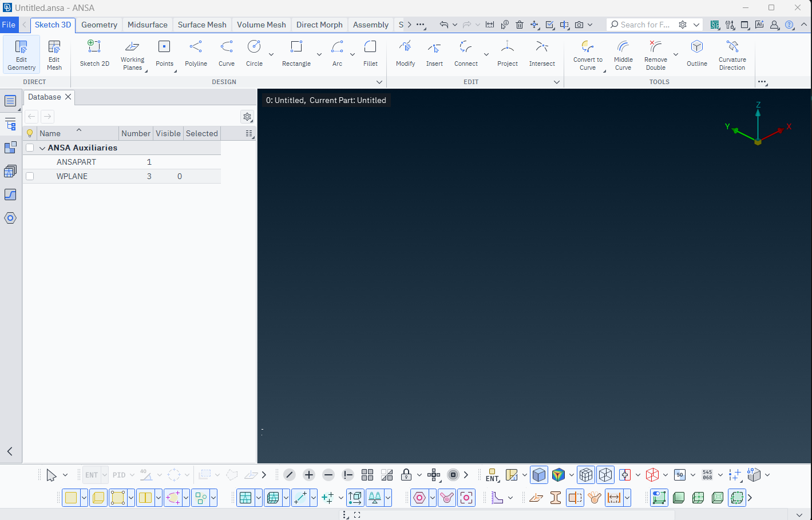
Task: Switch to the Geometry tab
Action: point(99,25)
